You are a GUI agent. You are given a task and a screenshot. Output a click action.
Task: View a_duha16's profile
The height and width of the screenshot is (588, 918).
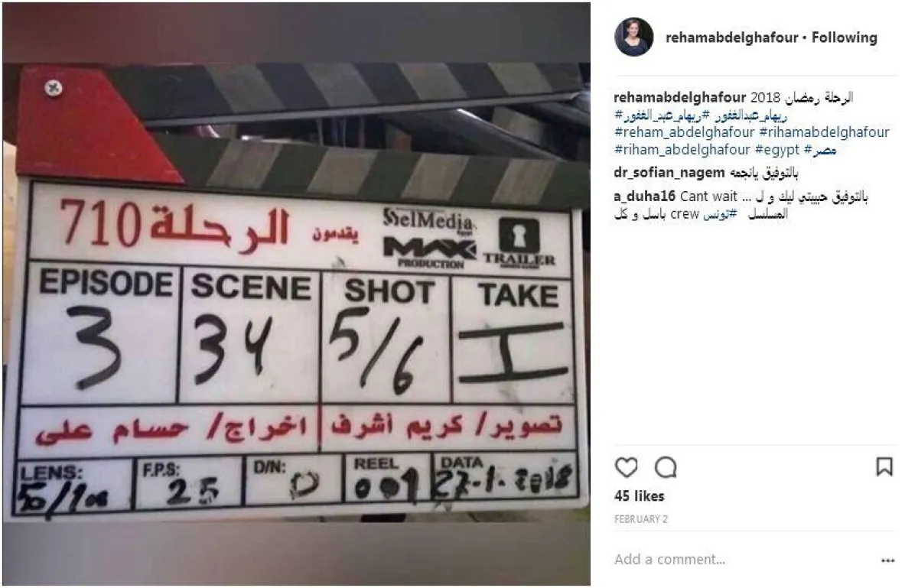click(645, 197)
